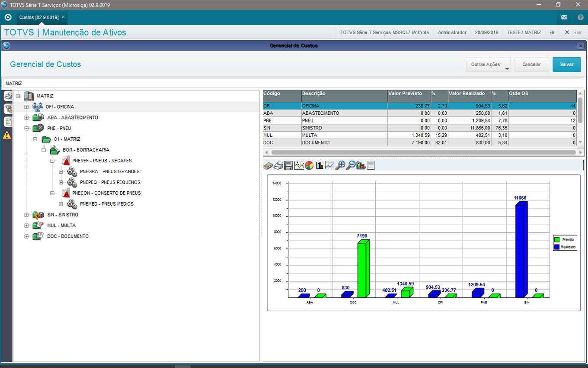Select the SINISTRO row in the cost table
588x368 pixels.
[x=311, y=128]
